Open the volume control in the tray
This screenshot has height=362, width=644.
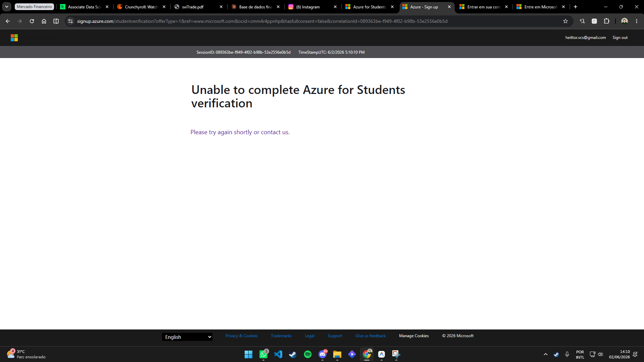(600, 354)
